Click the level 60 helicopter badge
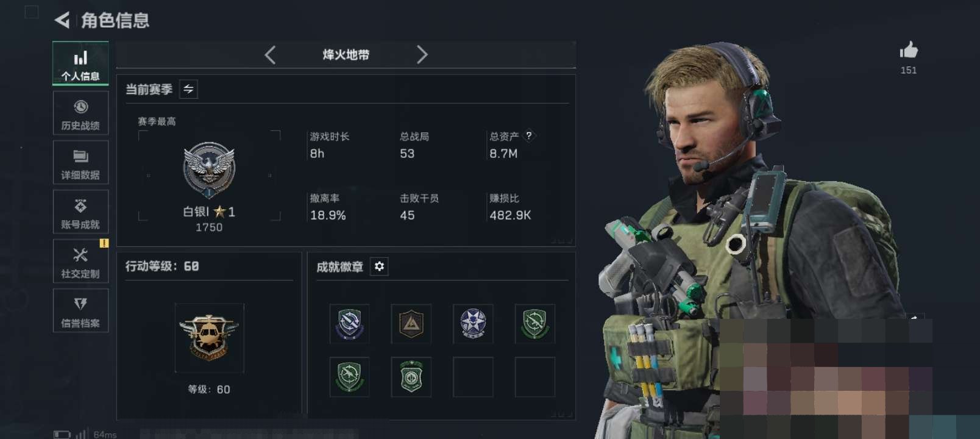The width and height of the screenshot is (980, 439). click(209, 338)
